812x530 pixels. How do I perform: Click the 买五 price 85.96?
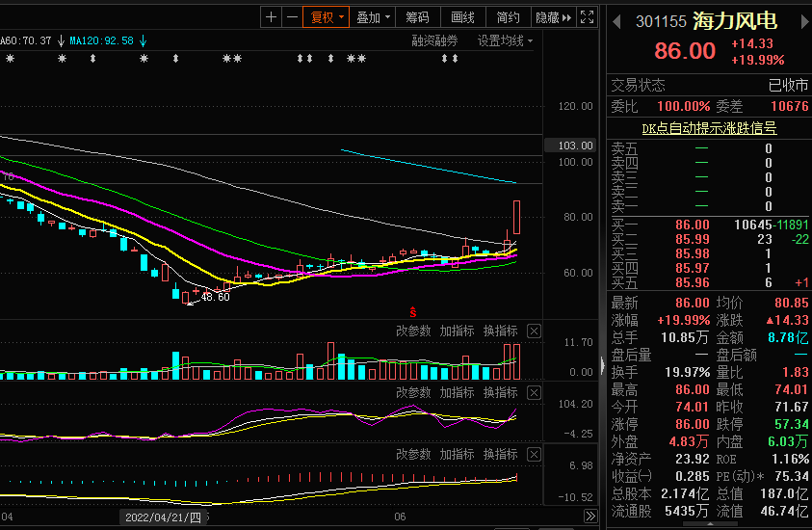pyautogui.click(x=693, y=283)
